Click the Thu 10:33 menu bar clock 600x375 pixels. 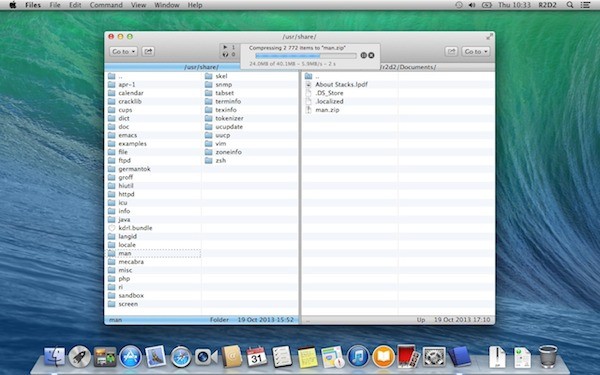point(514,5)
